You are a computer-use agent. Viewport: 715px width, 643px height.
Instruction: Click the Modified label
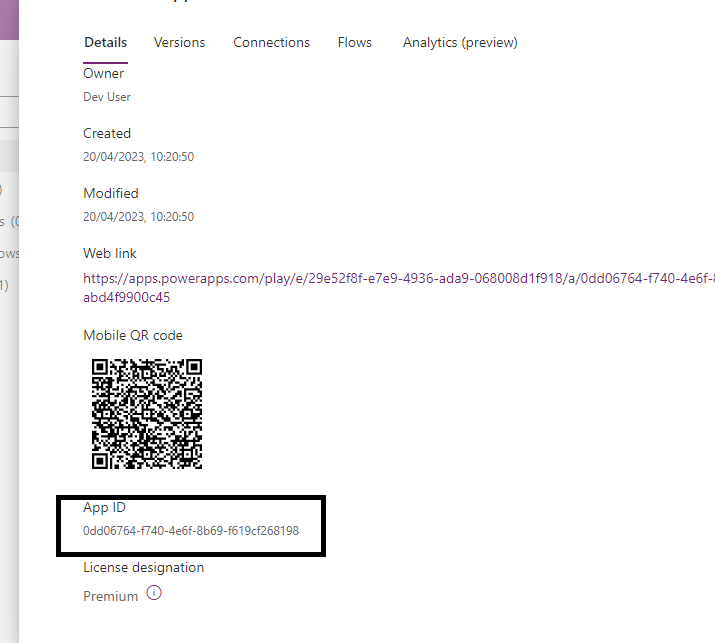pyautogui.click(x=111, y=193)
